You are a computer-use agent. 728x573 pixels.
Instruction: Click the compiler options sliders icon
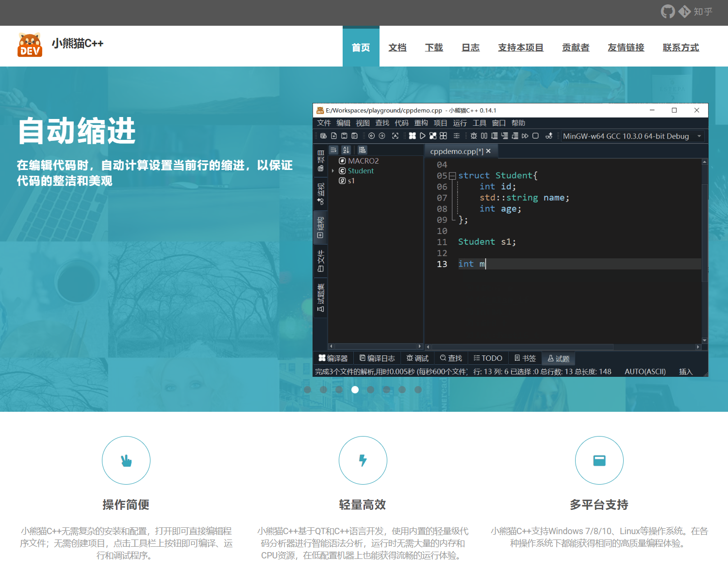[457, 136]
